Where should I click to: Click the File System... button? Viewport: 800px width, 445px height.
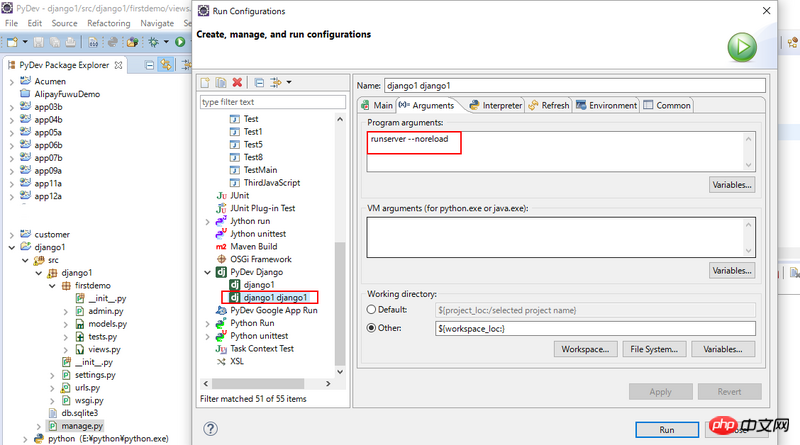[x=654, y=349]
